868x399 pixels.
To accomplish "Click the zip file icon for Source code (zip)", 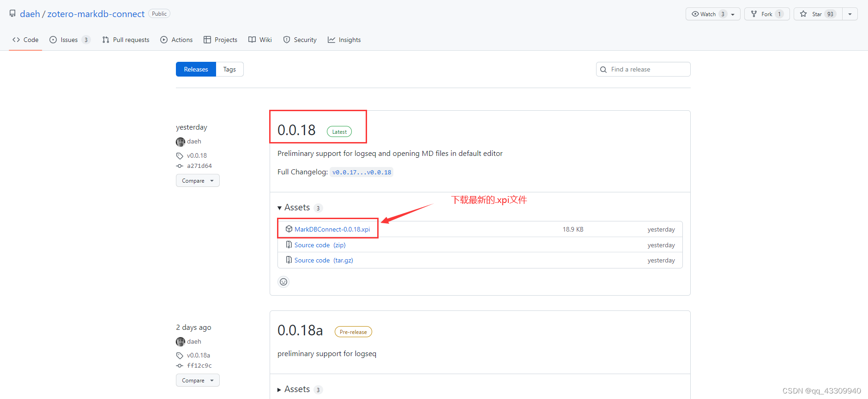I will coord(289,244).
